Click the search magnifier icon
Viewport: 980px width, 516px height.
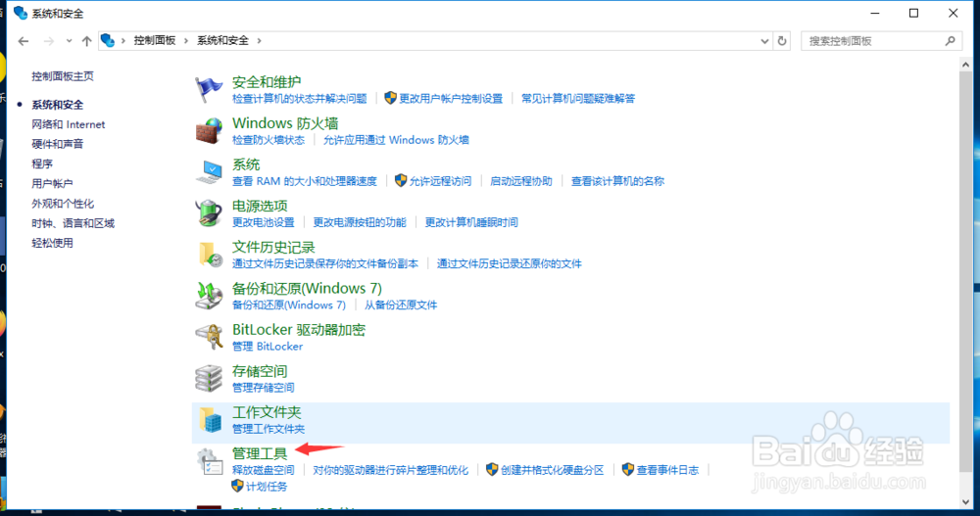pyautogui.click(x=950, y=41)
